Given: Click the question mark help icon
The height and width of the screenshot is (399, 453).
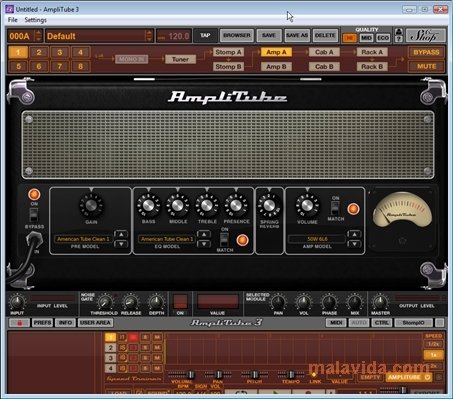Looking at the screenshot, I should click(x=398, y=39).
